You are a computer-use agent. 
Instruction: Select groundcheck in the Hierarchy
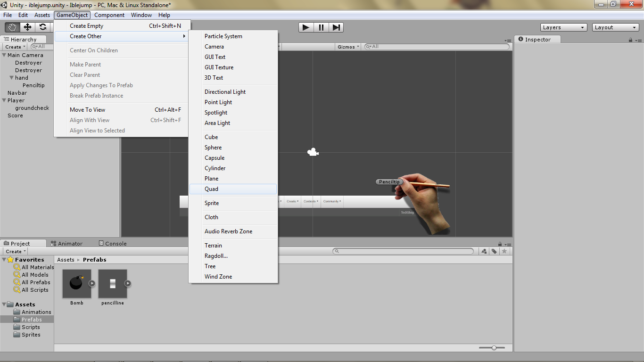click(x=32, y=108)
